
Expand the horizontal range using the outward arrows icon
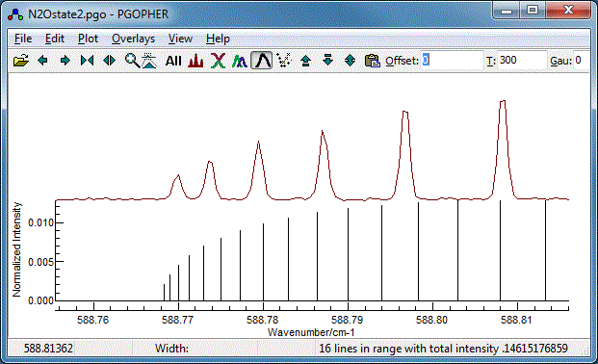109,61
